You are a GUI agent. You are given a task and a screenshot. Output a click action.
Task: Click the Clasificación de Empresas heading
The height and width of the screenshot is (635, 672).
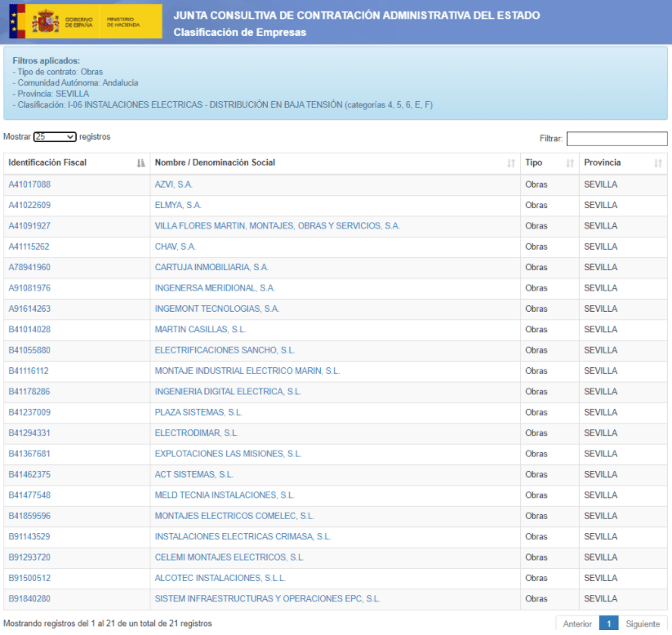[239, 33]
